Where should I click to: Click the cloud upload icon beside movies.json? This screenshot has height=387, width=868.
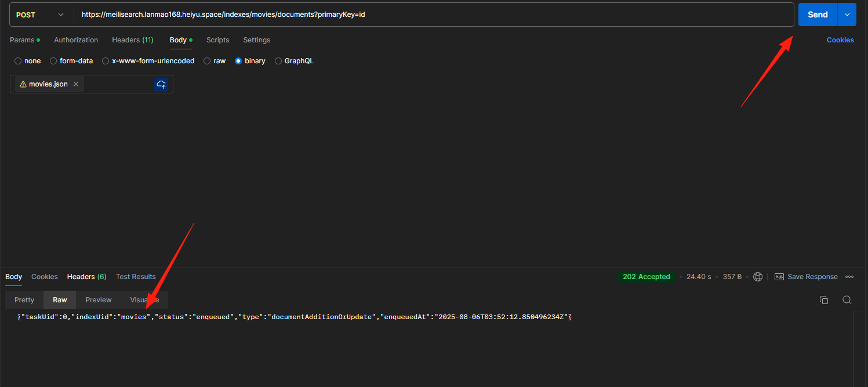tap(161, 84)
